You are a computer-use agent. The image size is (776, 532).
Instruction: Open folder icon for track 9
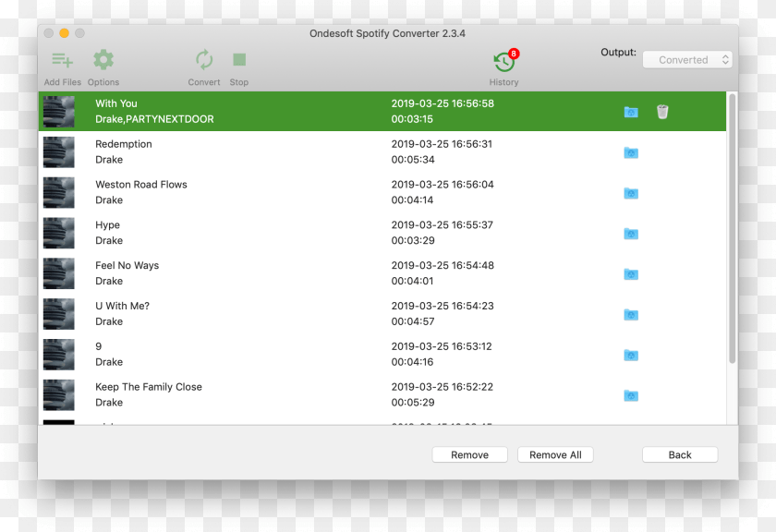coord(631,356)
